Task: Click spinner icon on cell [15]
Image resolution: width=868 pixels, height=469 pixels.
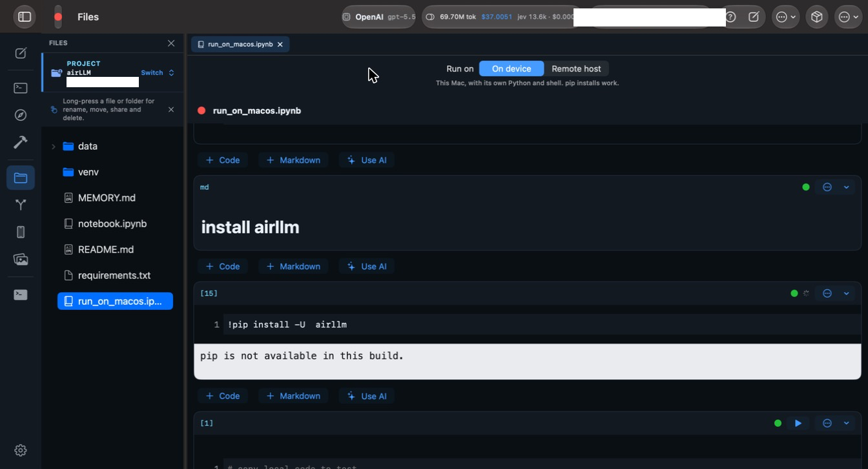Action: tap(806, 293)
